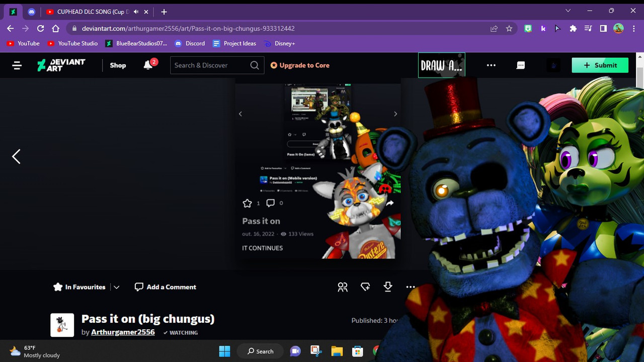The height and width of the screenshot is (362, 644).
Task: Open the Windows Start menu
Action: pos(224,351)
